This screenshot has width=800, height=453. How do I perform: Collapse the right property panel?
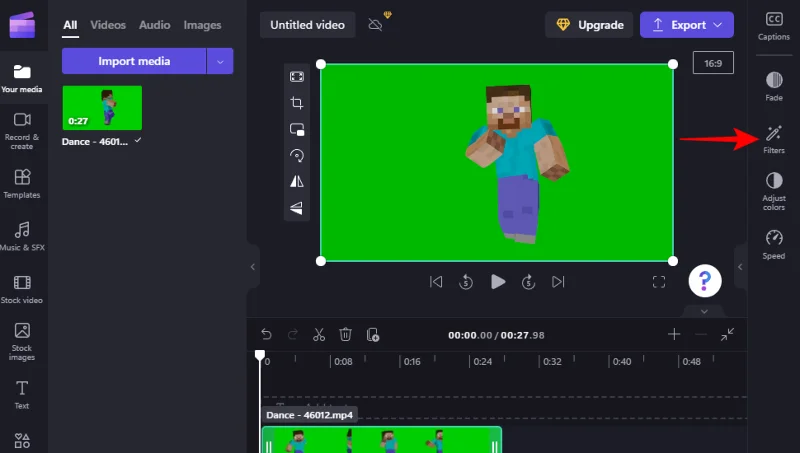(740, 267)
